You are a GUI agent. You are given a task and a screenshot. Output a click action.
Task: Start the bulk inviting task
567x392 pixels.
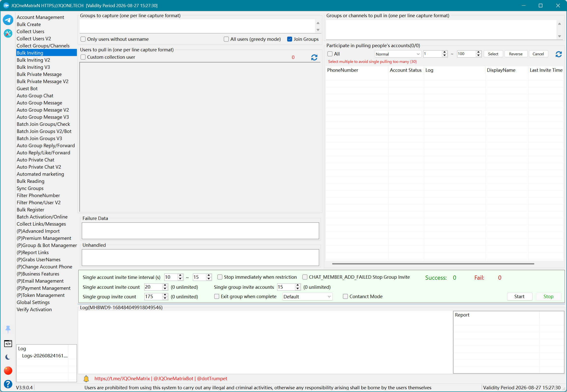pyautogui.click(x=519, y=296)
